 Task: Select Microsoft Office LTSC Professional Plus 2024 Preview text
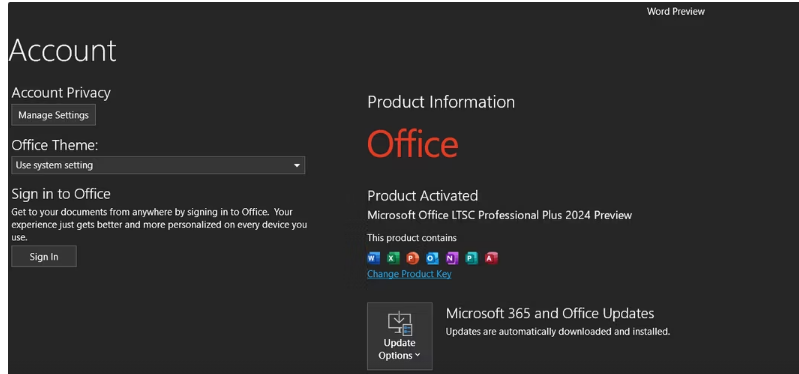[499, 215]
